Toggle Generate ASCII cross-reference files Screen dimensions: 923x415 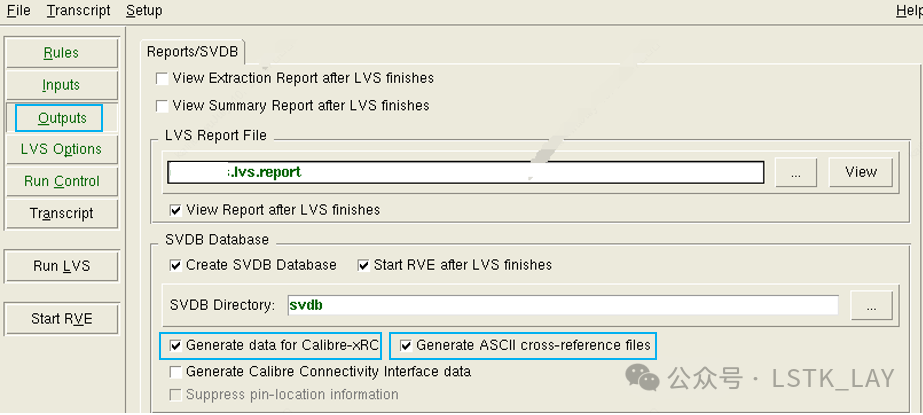tap(406, 346)
